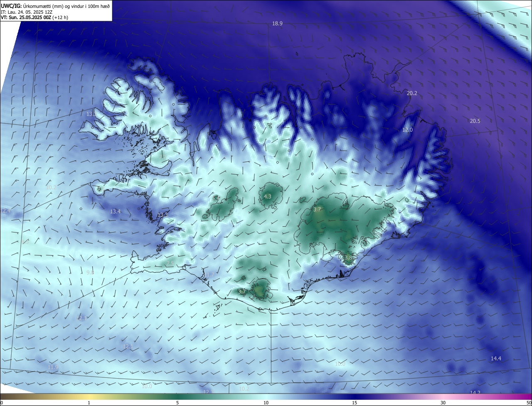The image size is (532, 406).
Task: Click the map title line starting with UWC/IG
Action: 55,6
